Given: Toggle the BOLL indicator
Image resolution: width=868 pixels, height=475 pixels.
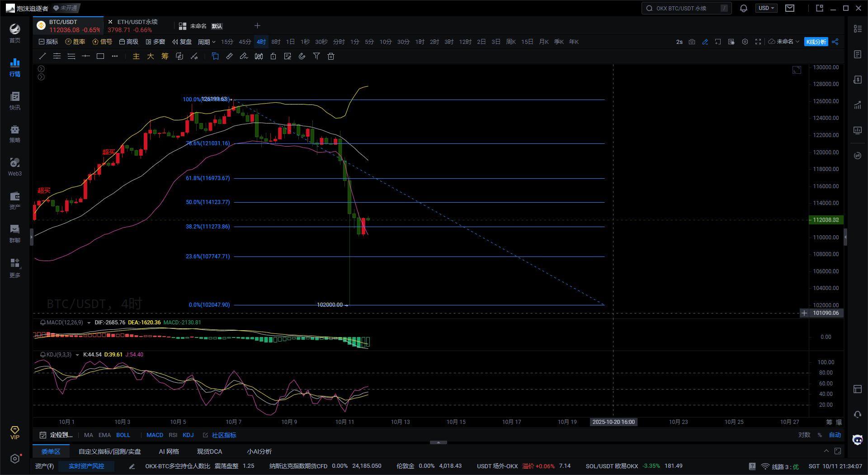Looking at the screenshot, I should [x=123, y=435].
